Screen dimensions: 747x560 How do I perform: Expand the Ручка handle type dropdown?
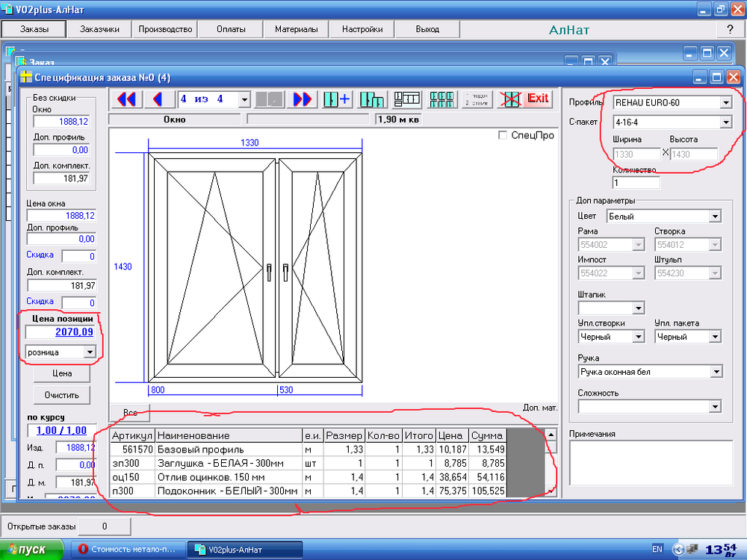[x=716, y=372]
